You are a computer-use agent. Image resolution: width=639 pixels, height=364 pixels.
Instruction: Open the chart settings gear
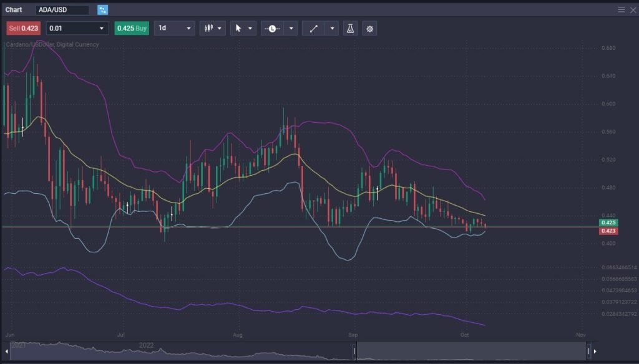pyautogui.click(x=369, y=28)
